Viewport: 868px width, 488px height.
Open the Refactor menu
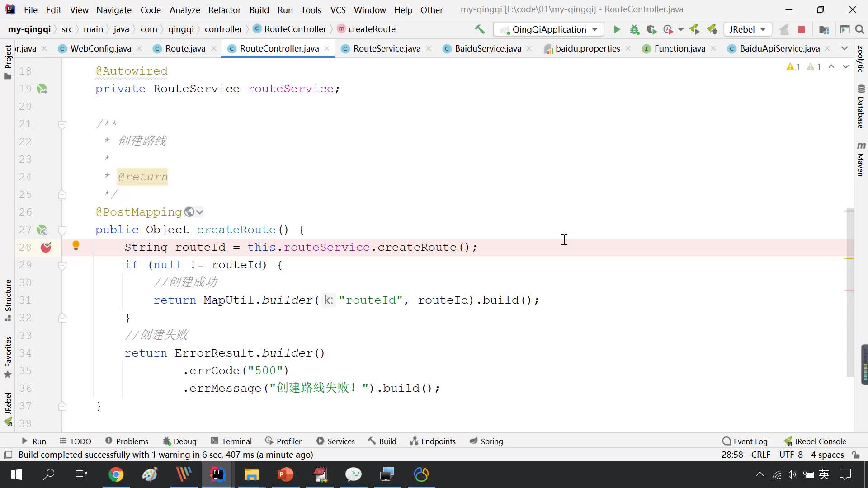(224, 10)
